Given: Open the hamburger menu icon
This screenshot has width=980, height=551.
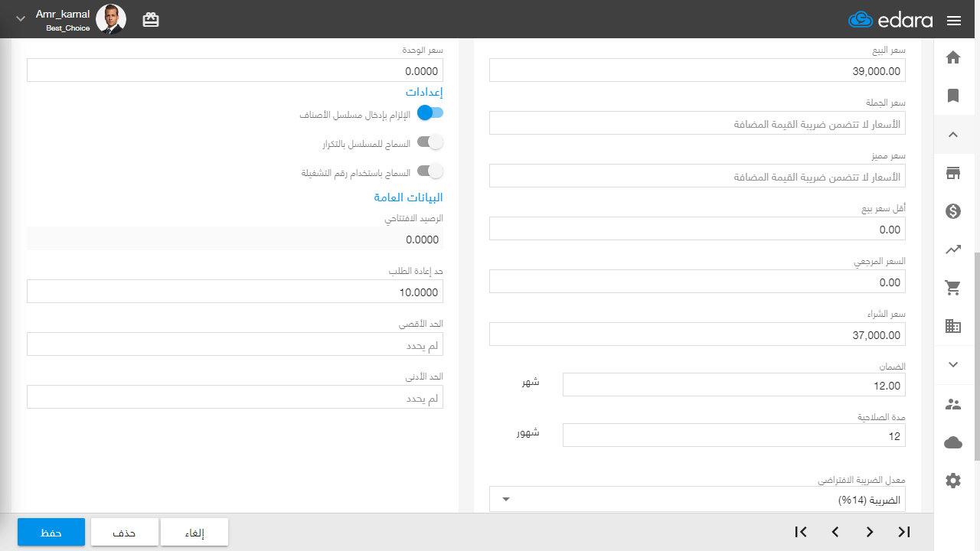Looking at the screenshot, I should click(954, 21).
